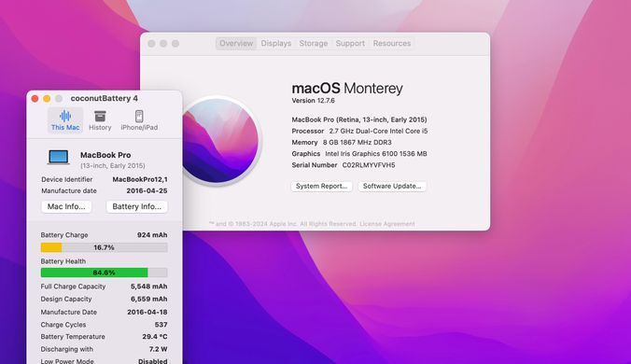This screenshot has width=631, height=364.
Task: Switch to the iPhone/iPad device tab
Action: coord(139,119)
